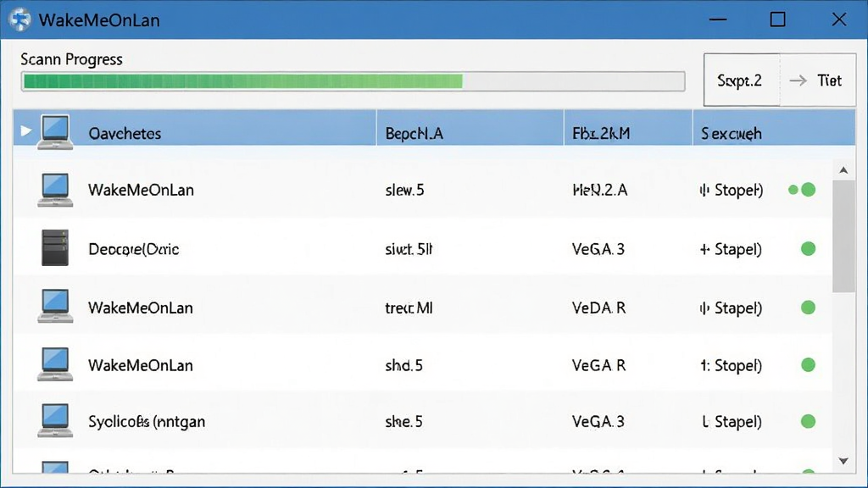Screen dimensions: 868x488
Task: Click the vertical scrollbar thumb
Action: (x=843, y=236)
